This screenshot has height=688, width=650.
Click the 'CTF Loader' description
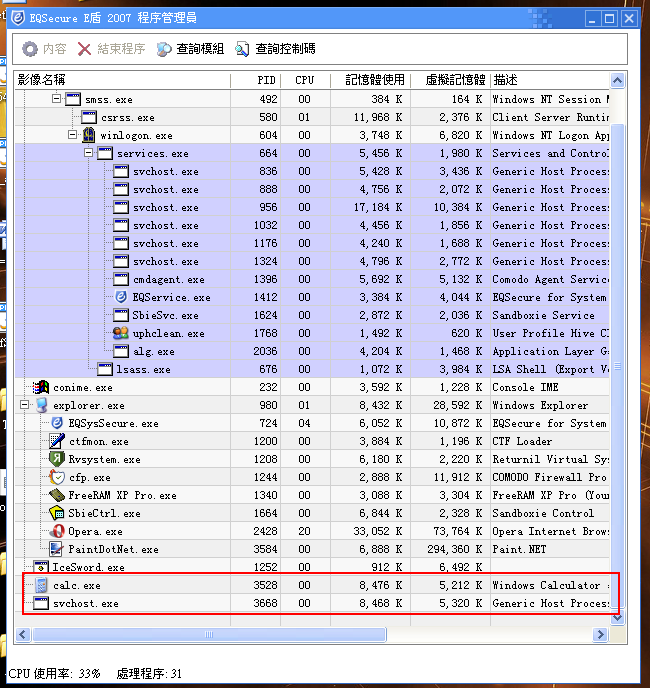click(x=522, y=441)
